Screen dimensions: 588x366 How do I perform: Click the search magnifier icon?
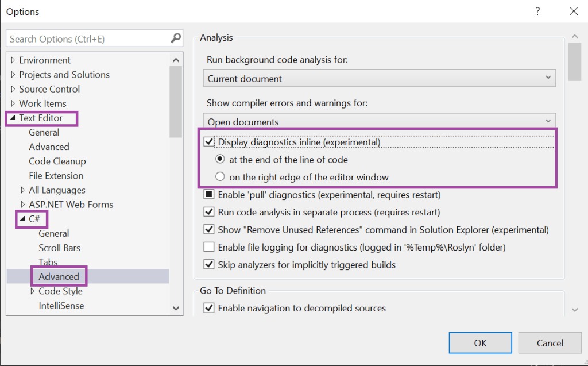click(176, 38)
